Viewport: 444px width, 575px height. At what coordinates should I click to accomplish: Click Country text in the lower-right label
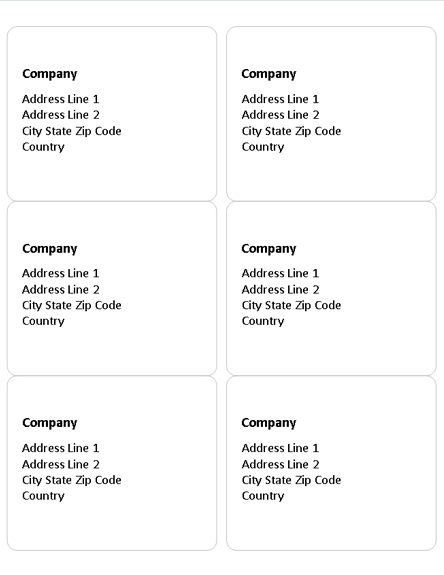coord(263,496)
